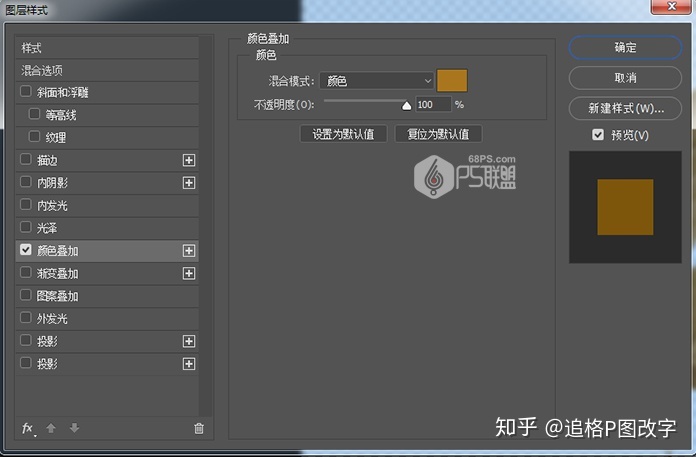Click the plus icon beside last 投影
Viewport: 696px width, 457px height.
[x=189, y=364]
